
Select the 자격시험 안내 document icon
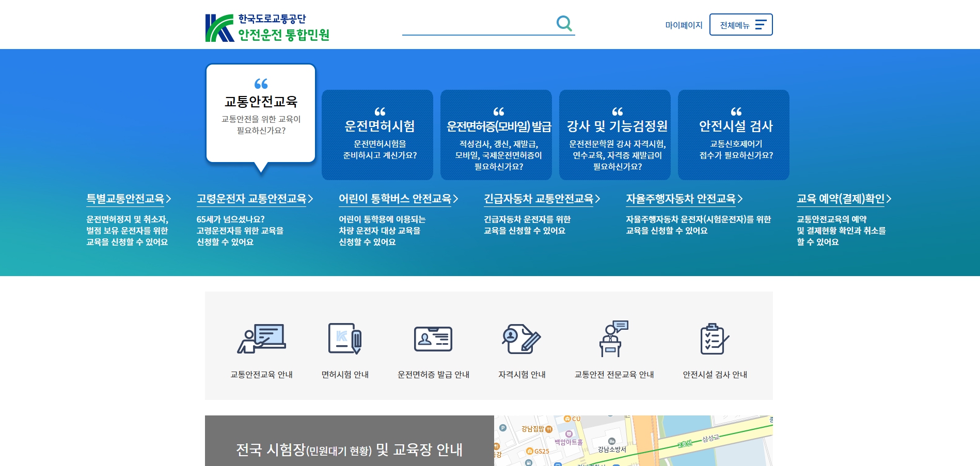[521, 339]
